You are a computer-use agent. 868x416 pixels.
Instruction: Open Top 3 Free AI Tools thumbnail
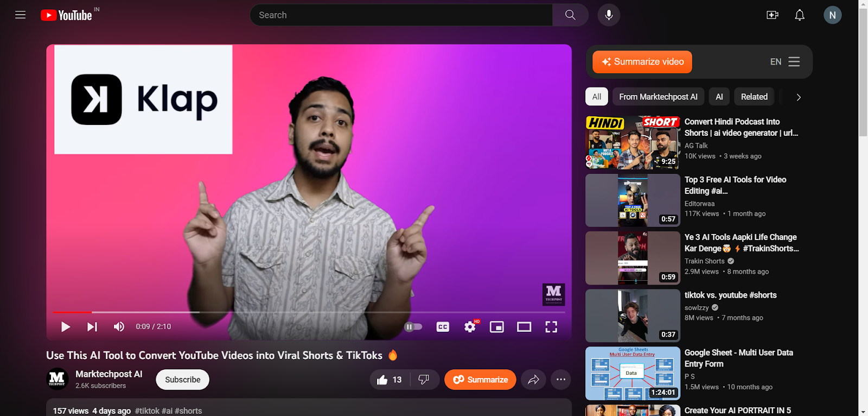(x=633, y=200)
